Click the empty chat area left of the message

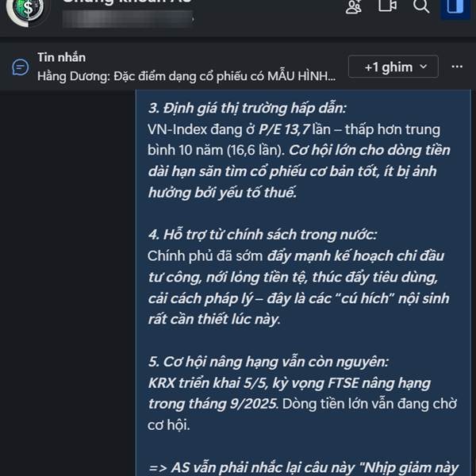(x=67, y=282)
